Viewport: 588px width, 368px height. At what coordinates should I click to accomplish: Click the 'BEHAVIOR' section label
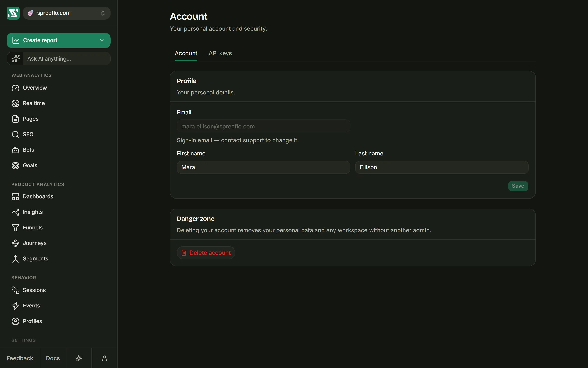[x=23, y=278]
